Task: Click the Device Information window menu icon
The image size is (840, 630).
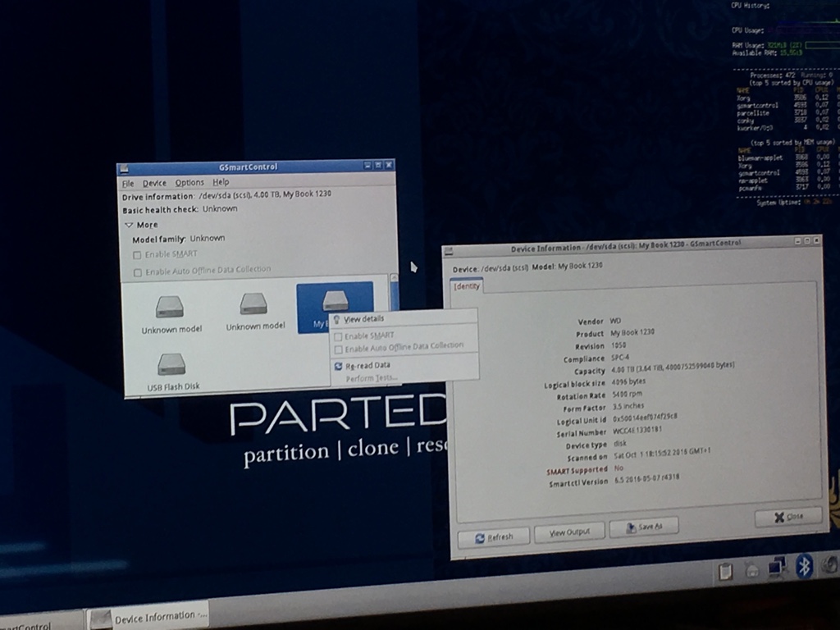Action: [x=449, y=251]
